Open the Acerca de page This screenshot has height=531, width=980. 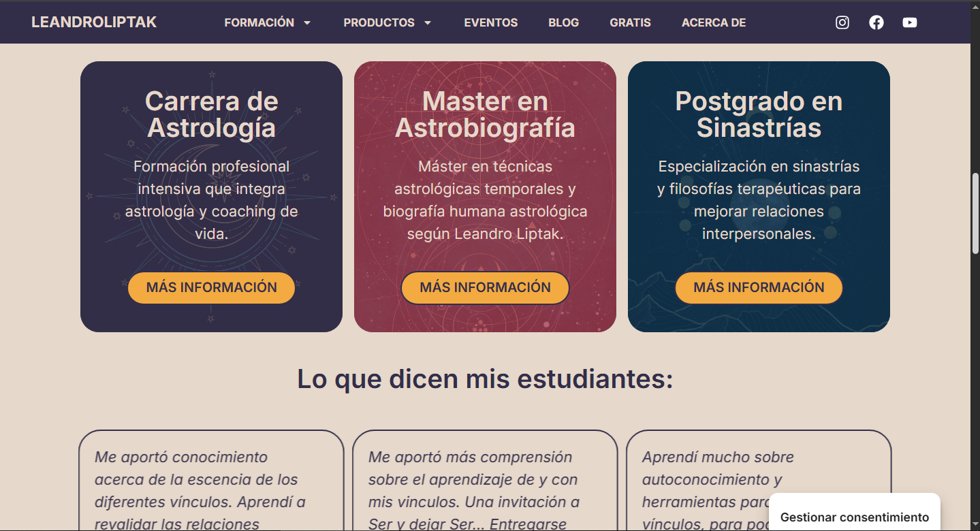(714, 22)
